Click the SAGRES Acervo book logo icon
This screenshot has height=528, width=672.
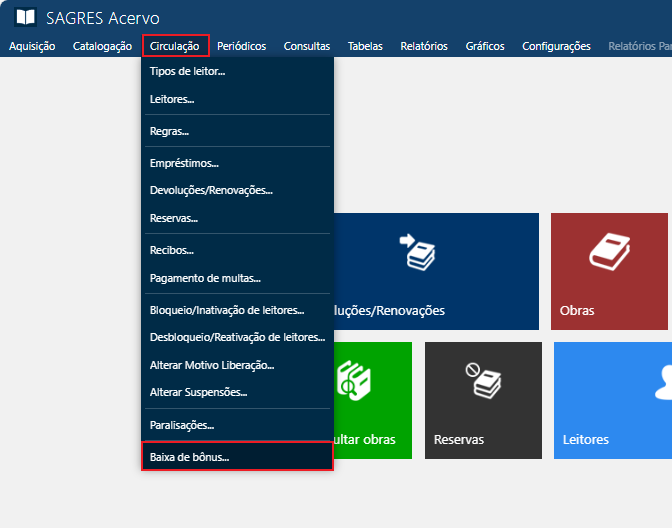[25, 18]
